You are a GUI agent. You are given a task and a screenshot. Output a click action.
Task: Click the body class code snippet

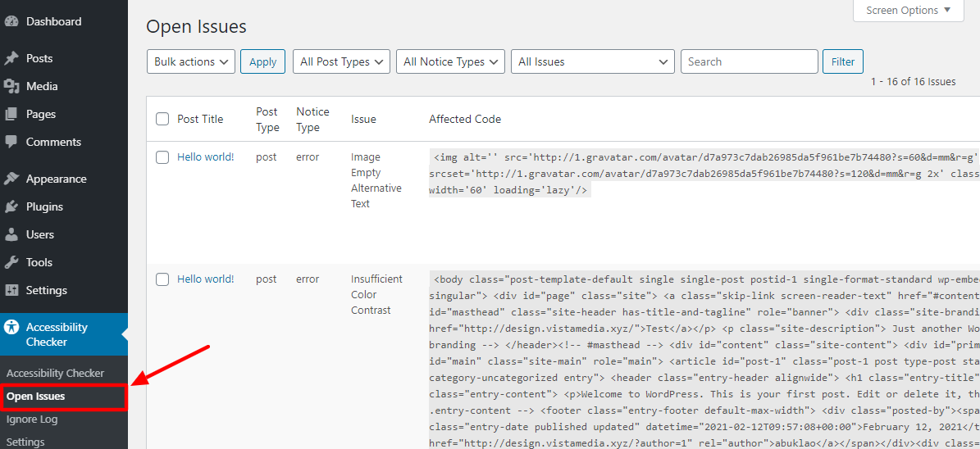pos(704,361)
